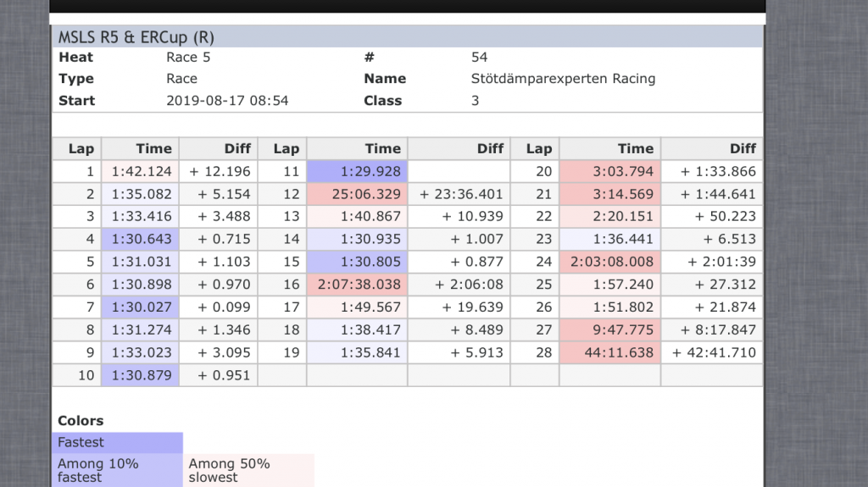
Task: Select the car number 54
Action: point(480,57)
